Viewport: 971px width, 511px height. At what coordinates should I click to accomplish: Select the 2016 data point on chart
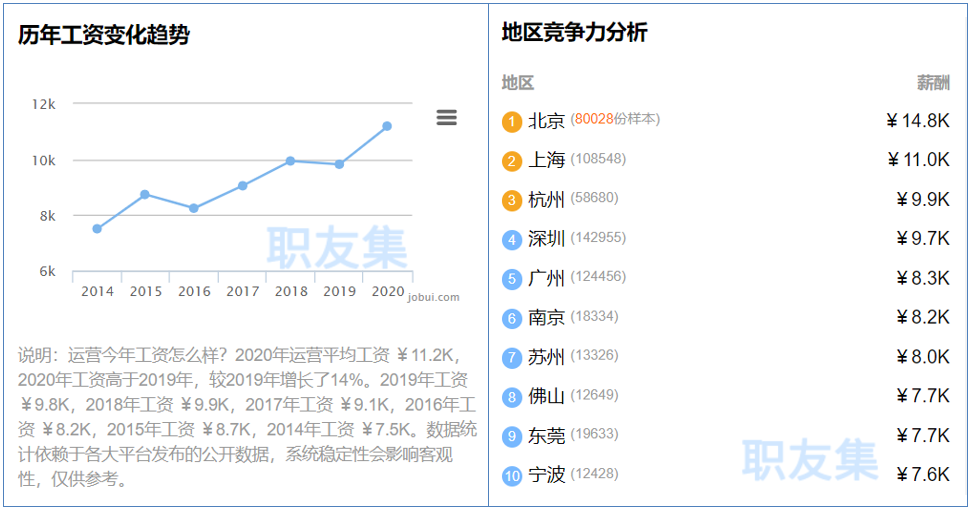[194, 209]
